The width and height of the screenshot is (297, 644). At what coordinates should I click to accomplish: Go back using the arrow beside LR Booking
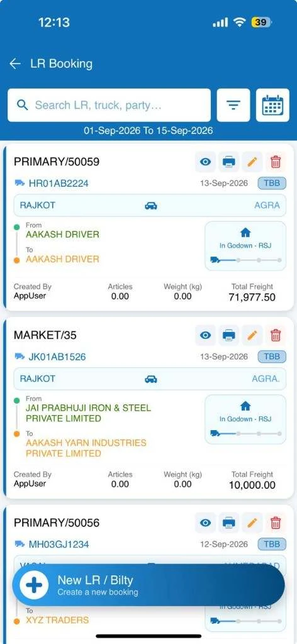(15, 64)
